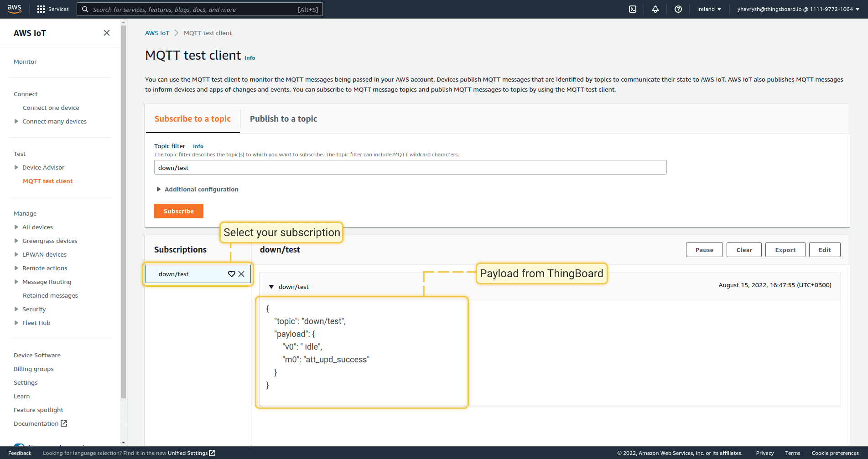Expand Additional configuration section
The image size is (868, 459).
click(x=159, y=189)
